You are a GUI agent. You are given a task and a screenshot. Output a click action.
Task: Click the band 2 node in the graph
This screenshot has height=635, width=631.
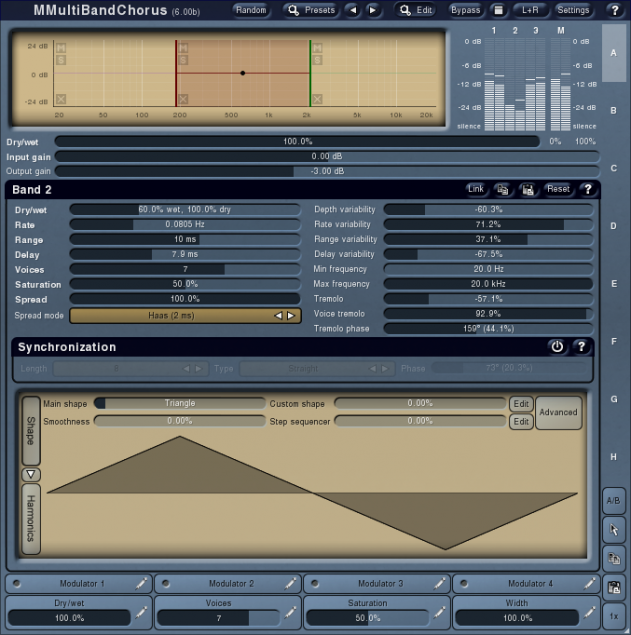243,73
